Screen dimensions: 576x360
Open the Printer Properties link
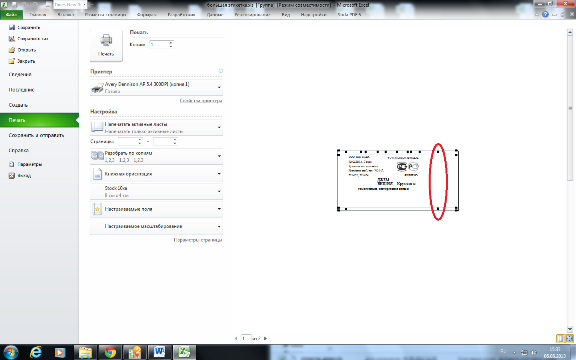[x=201, y=101]
